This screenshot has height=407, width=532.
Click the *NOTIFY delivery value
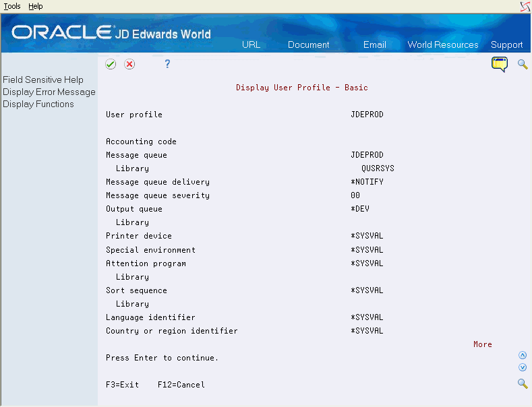coord(367,182)
